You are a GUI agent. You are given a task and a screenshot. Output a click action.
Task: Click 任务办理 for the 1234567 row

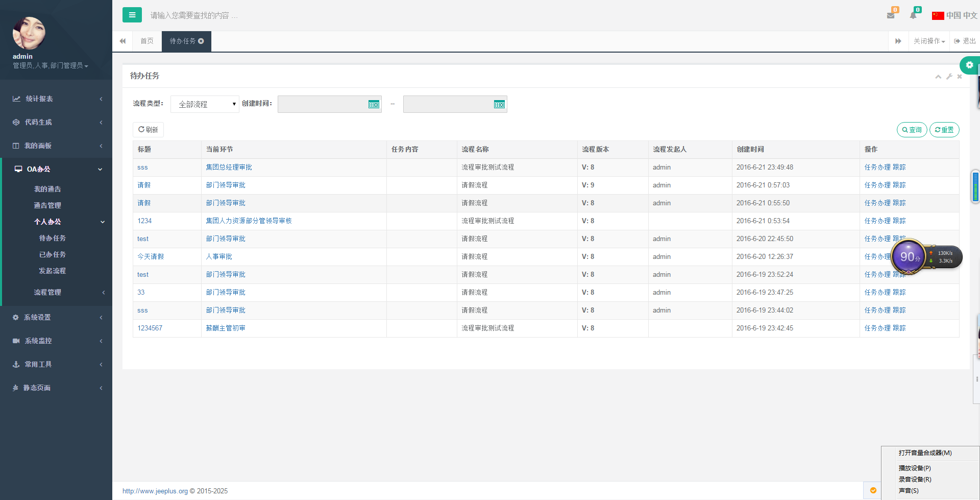click(877, 328)
